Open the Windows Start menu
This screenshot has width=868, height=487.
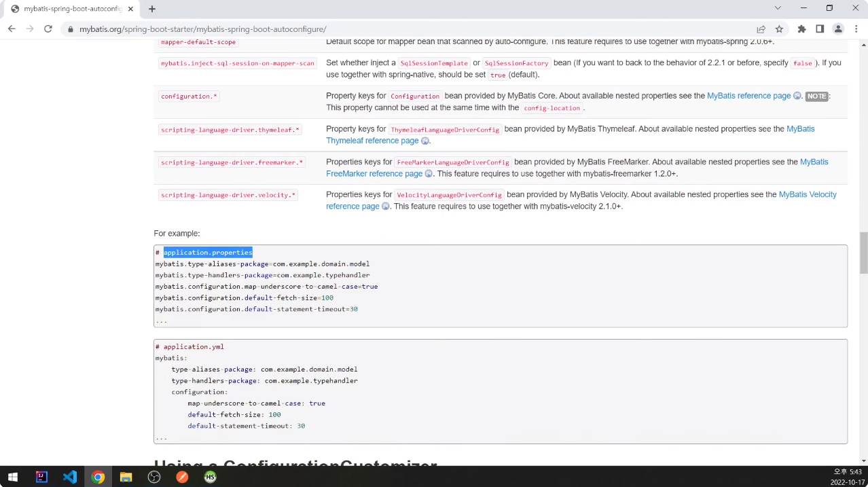point(12,477)
